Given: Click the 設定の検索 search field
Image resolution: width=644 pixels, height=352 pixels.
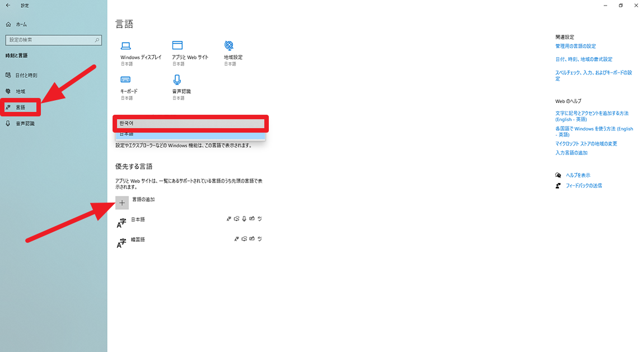Looking at the screenshot, I should click(53, 40).
